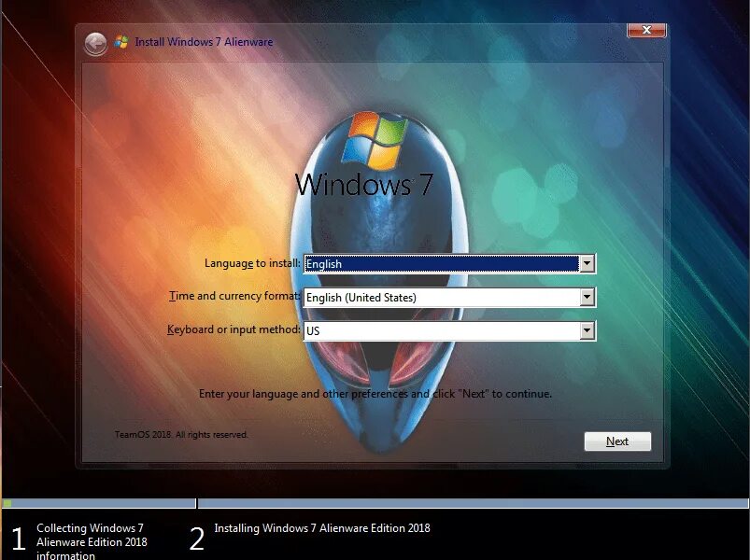Click the 'TeamOS 2018. All rights reserved.' text
Viewport: 750px width, 560px height.
point(181,435)
